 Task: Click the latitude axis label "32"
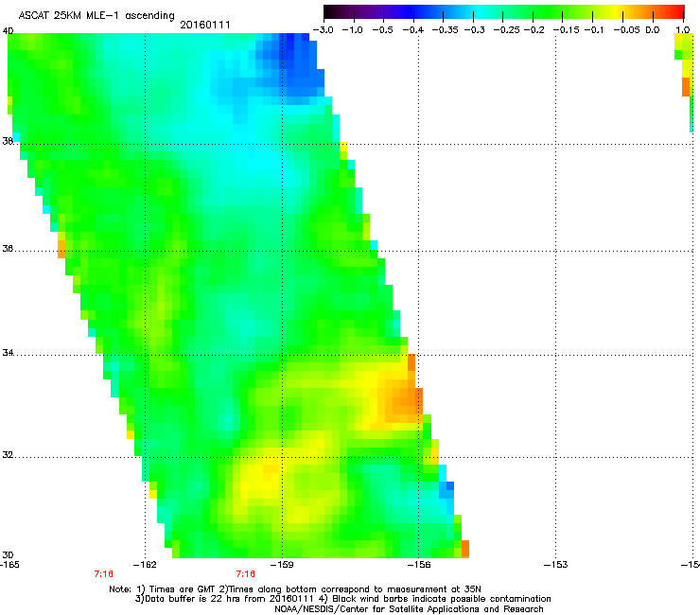(8, 455)
